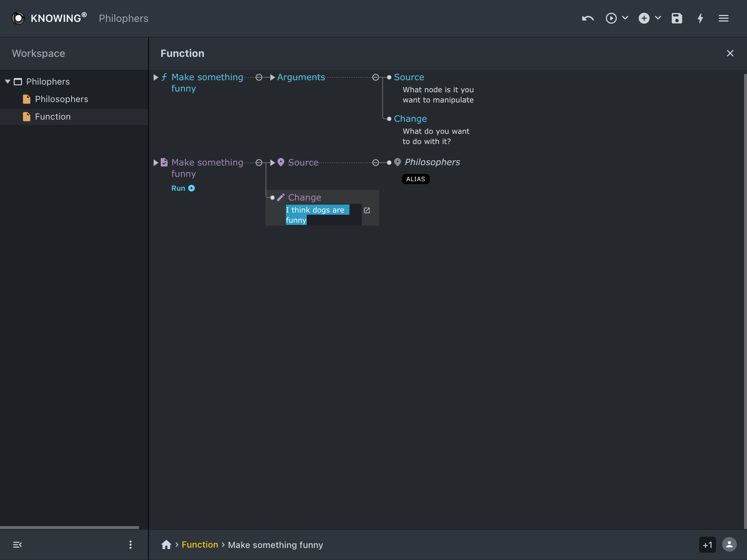Click the play/run button icon

tap(191, 188)
